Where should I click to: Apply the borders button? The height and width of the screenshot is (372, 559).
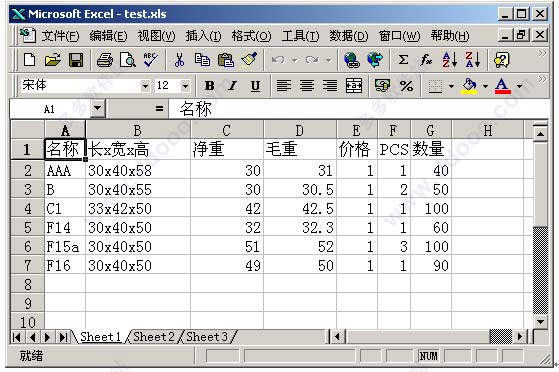(435, 86)
